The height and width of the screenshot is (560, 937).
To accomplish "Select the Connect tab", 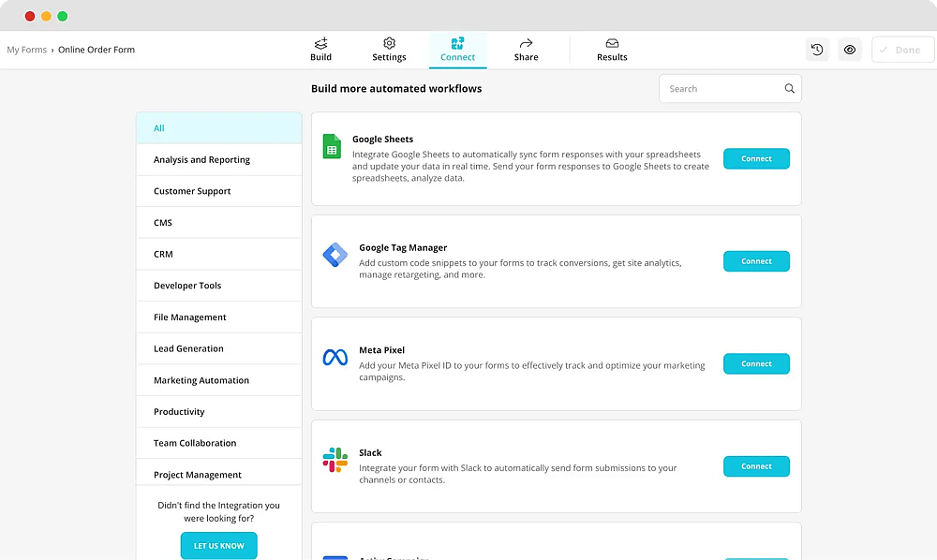I will 458,50.
